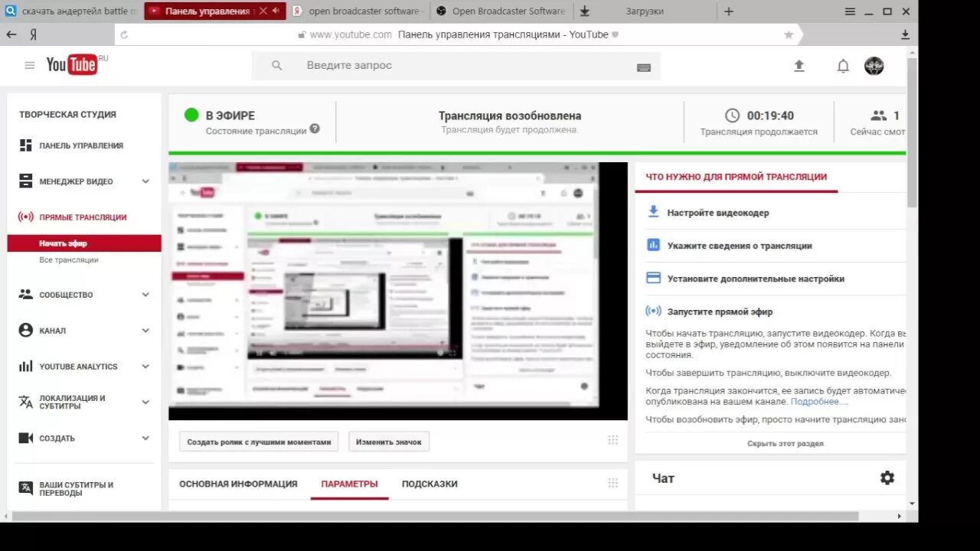The width and height of the screenshot is (980, 551).
Task: Click the browser back arrow
Action: pyautogui.click(x=11, y=34)
